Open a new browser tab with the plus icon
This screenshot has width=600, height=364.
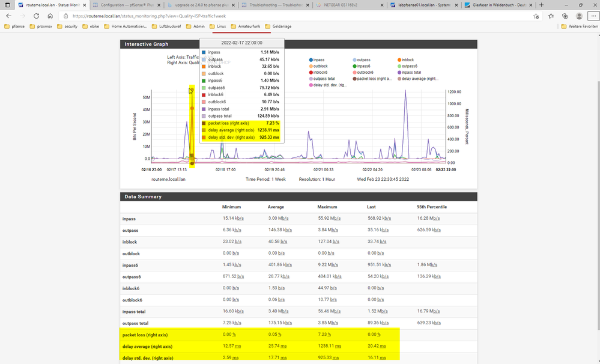(x=542, y=5)
